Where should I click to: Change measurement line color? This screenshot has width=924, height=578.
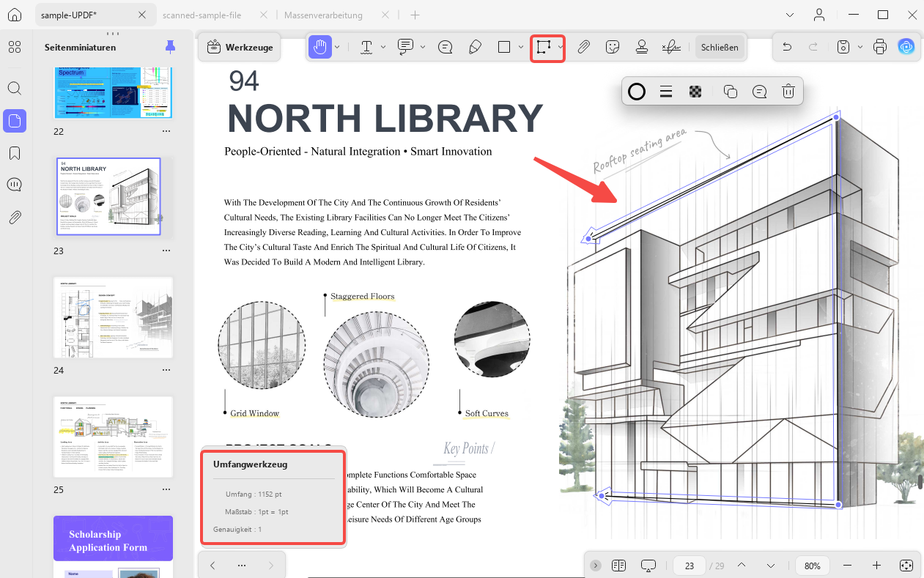pyautogui.click(x=637, y=92)
